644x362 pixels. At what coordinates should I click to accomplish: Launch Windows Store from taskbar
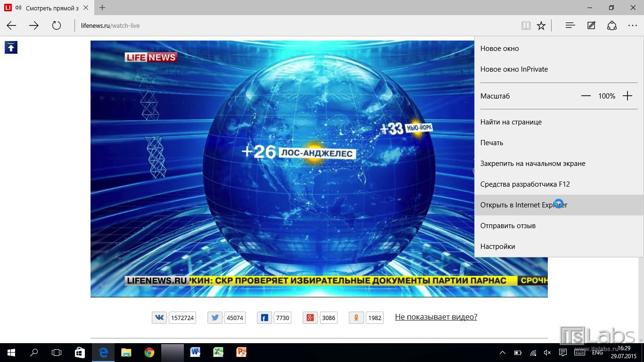tap(80, 352)
